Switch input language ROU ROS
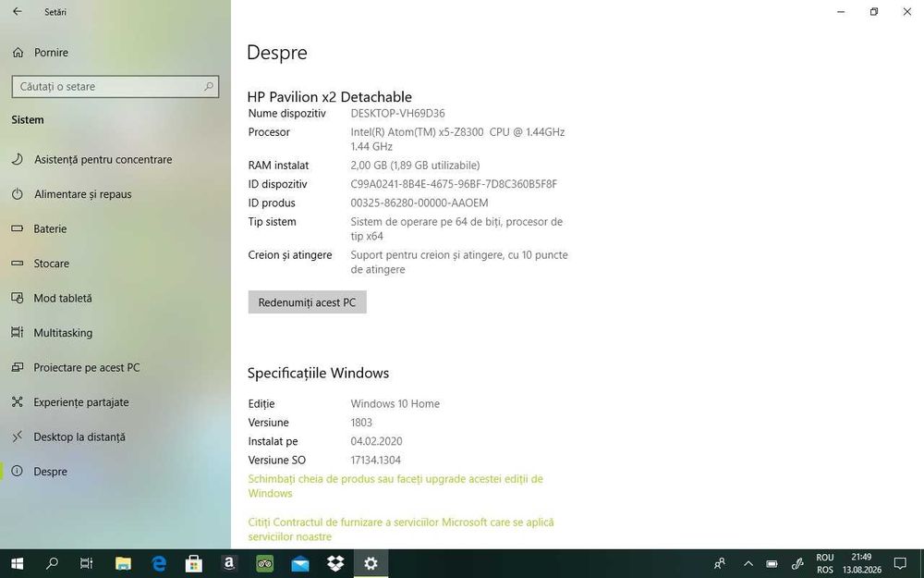This screenshot has height=578, width=924. coord(824,564)
